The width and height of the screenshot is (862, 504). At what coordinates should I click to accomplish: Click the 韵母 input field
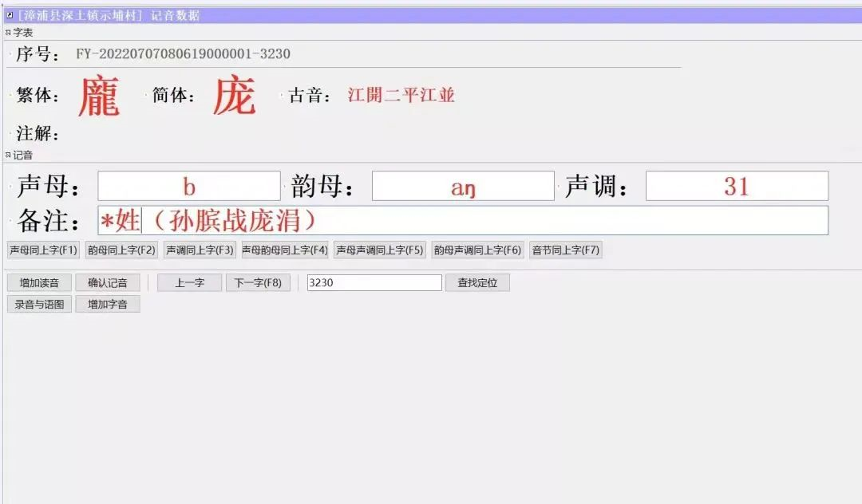tap(463, 187)
